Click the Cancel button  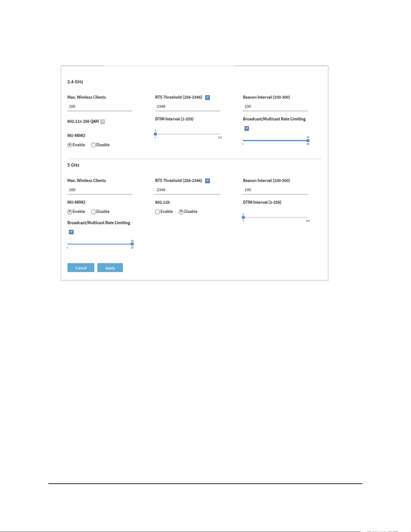(81, 268)
